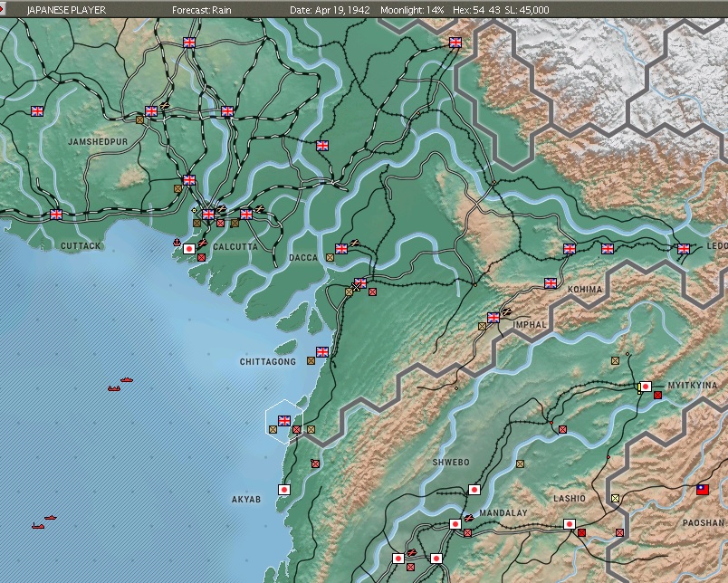Click British flag inside the highlighted white hexagon
This screenshot has height=583, width=728.
[284, 421]
